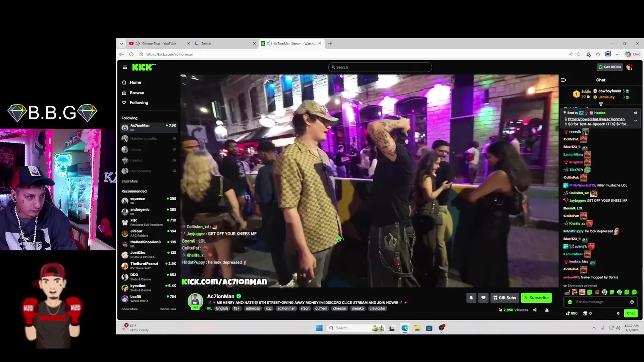The width and height of the screenshot is (644, 362).
Task: Mute the Ac7ionMan Stream tab audio
Action: point(270,44)
